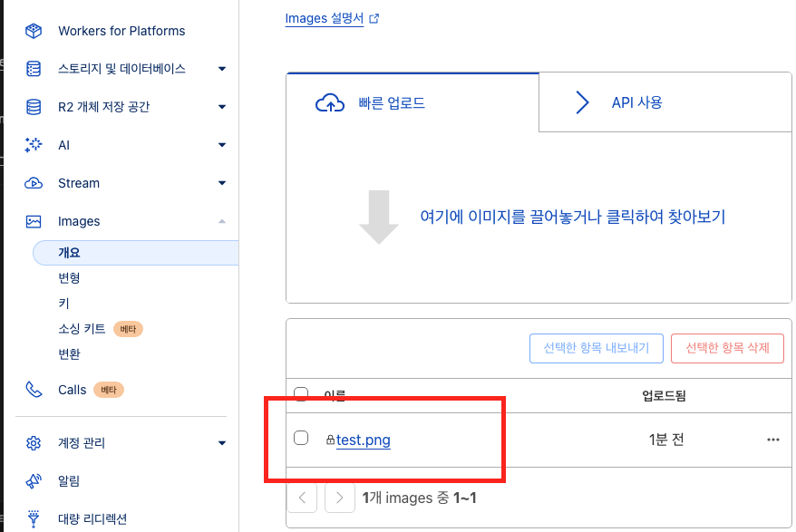The image size is (796, 532).
Task: Select the 빠른 업로드 tab
Action: pyautogui.click(x=395, y=102)
